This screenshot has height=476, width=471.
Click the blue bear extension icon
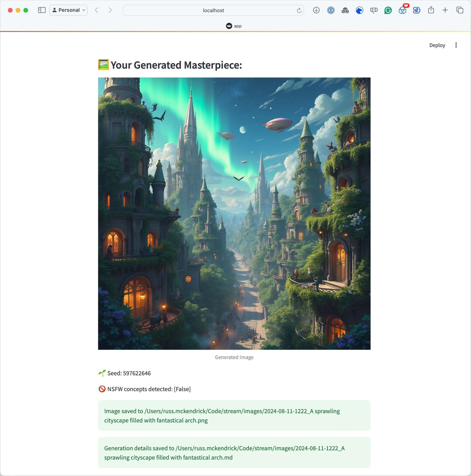359,10
